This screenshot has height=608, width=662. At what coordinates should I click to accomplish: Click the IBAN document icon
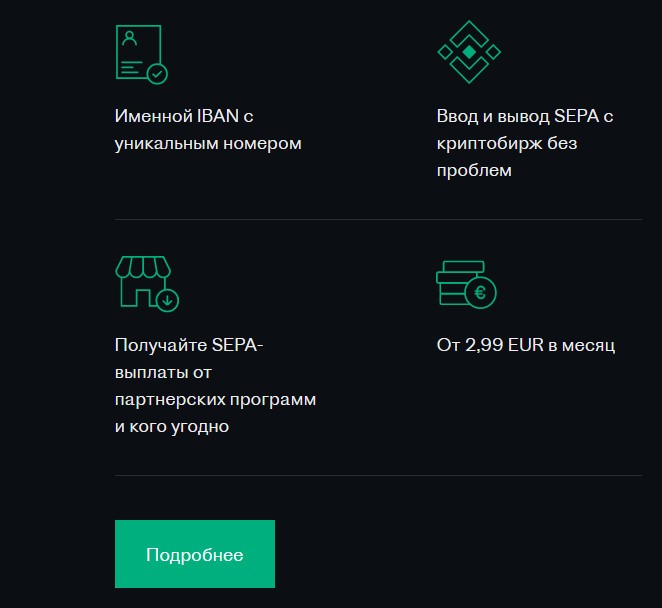138,52
